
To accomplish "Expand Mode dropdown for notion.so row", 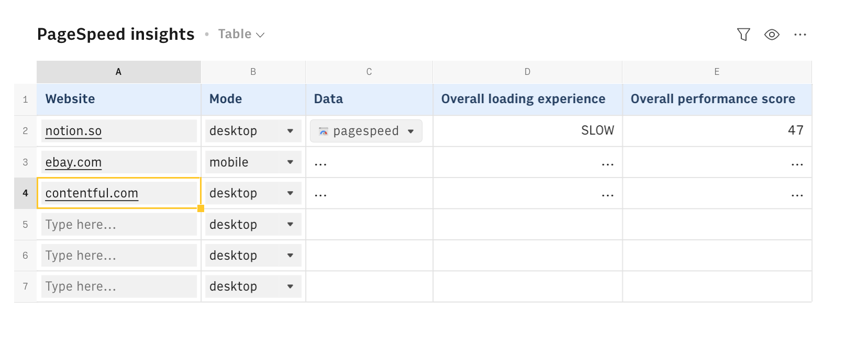I will pos(290,131).
